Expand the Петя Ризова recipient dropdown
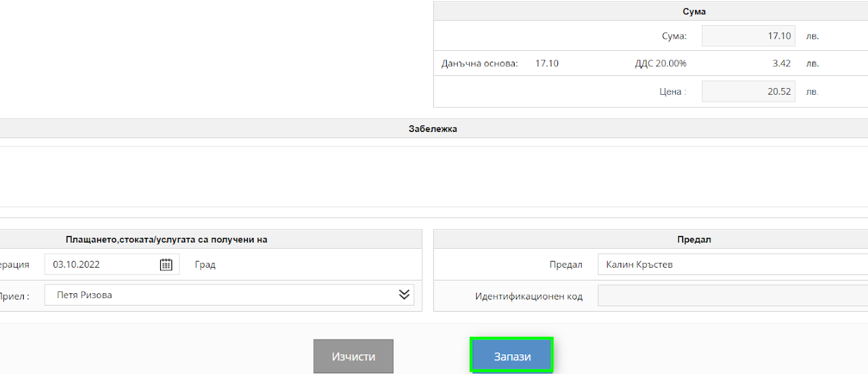Image resolution: width=868 pixels, height=374 pixels. [404, 295]
